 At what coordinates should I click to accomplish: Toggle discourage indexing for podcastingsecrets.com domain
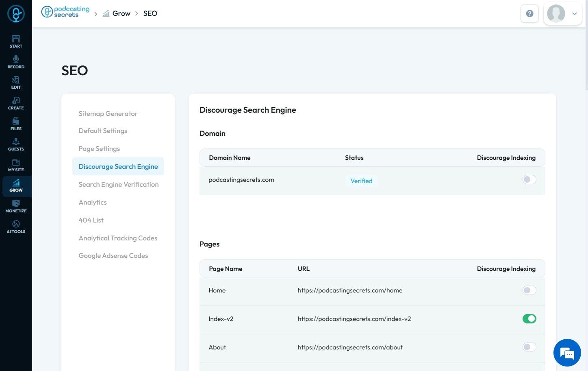[529, 179]
